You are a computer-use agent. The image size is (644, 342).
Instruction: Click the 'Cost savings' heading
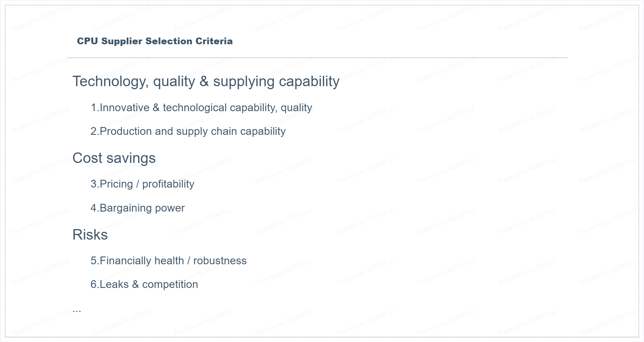click(x=114, y=158)
